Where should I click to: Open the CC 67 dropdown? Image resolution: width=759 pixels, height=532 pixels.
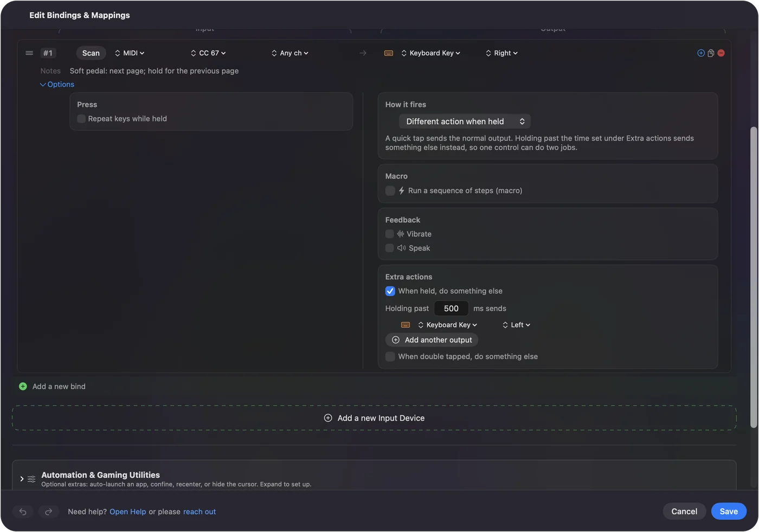coord(208,53)
